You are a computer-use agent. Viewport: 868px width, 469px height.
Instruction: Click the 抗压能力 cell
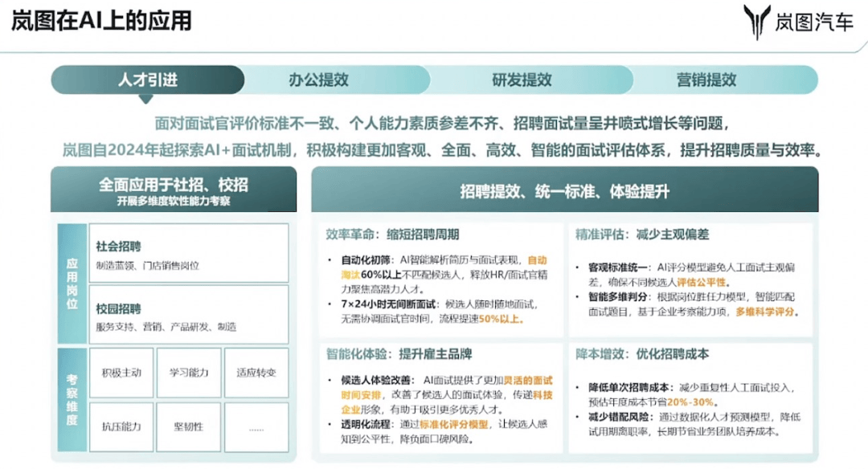(121, 427)
